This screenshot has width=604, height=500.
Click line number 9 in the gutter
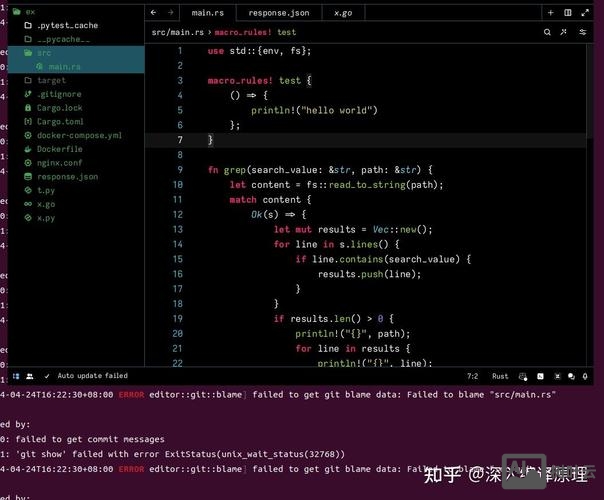click(180, 170)
